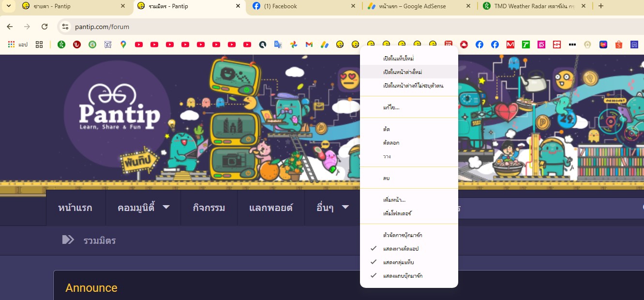Open the Gmail bookmark

[309, 45]
